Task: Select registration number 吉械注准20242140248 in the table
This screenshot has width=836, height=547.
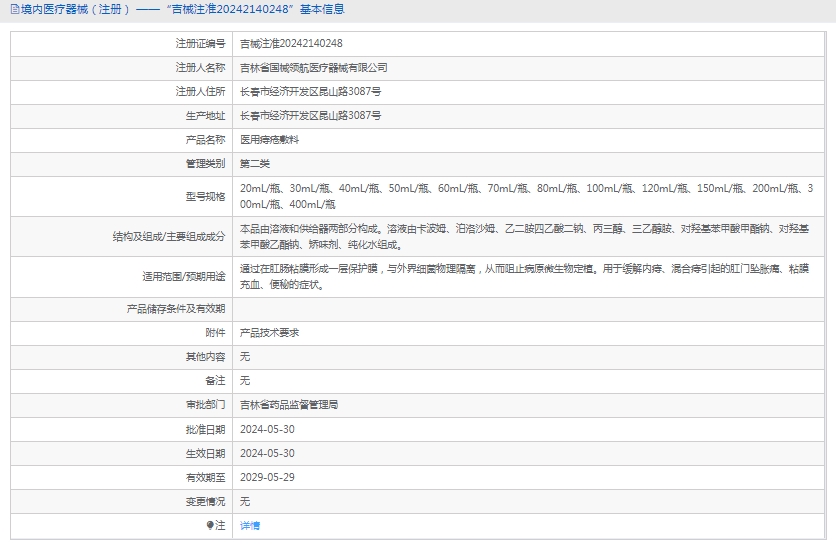Action: tap(291, 44)
